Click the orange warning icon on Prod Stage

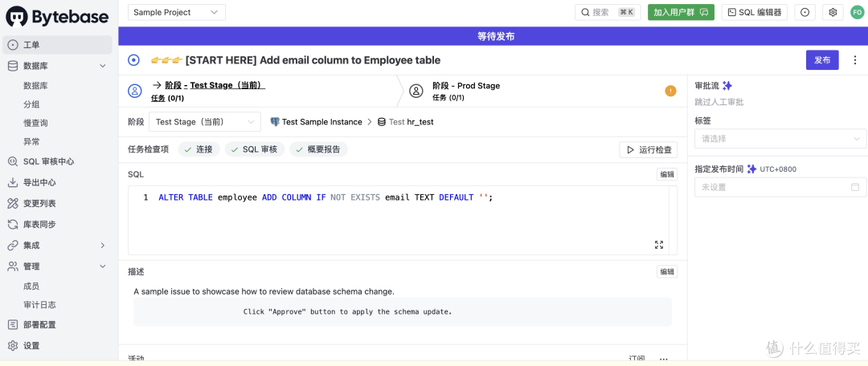tap(670, 91)
